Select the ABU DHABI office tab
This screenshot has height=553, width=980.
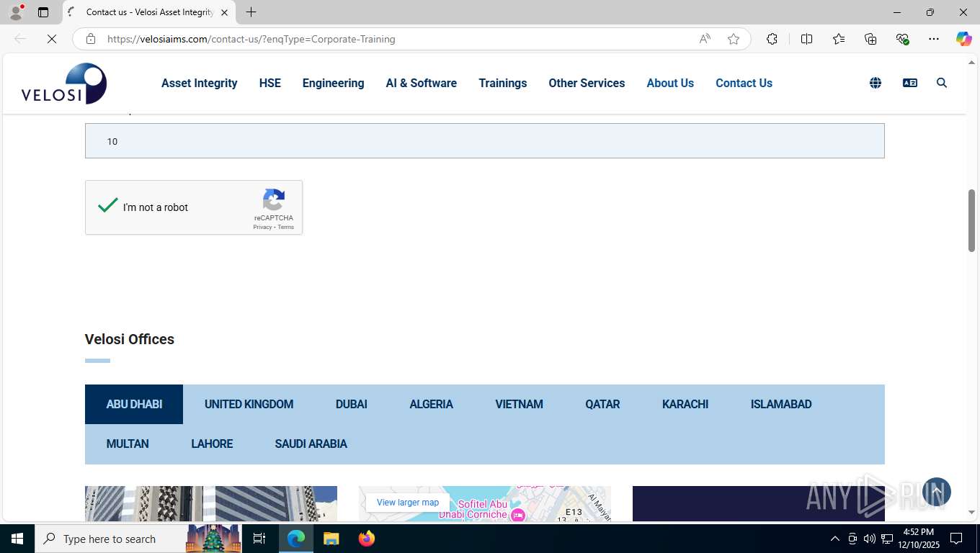(x=134, y=404)
